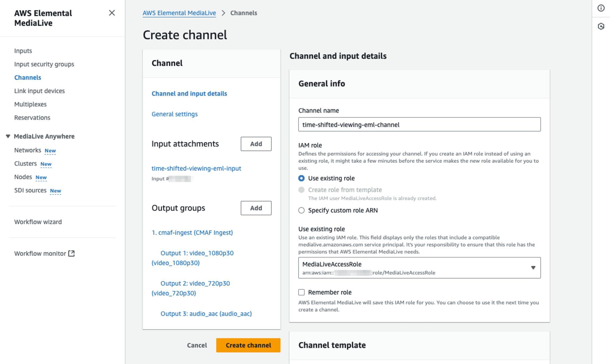This screenshot has height=364, width=610.
Task: Navigate to Channels in the sidebar
Action: click(28, 77)
